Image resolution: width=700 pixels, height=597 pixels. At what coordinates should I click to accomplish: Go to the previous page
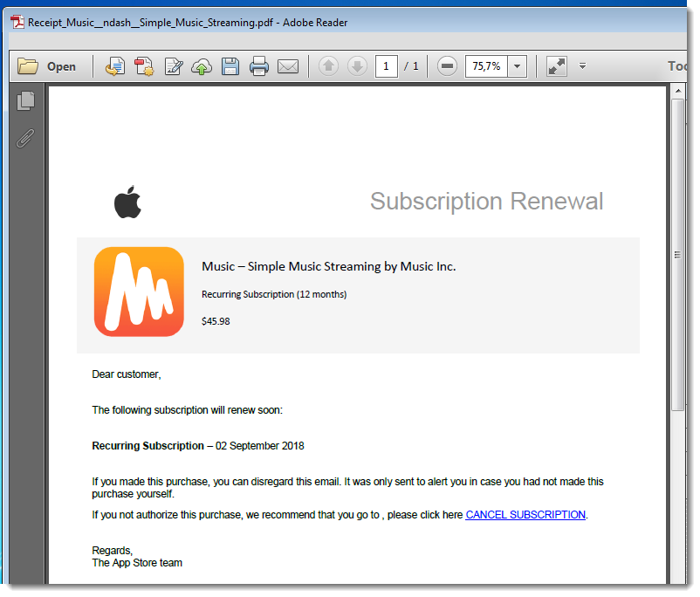(x=328, y=66)
